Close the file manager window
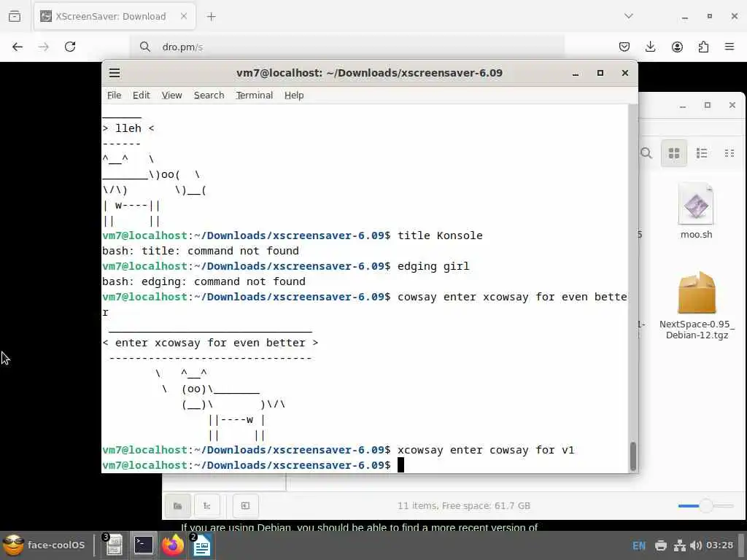Screen dimensions: 747x560 (x=732, y=105)
